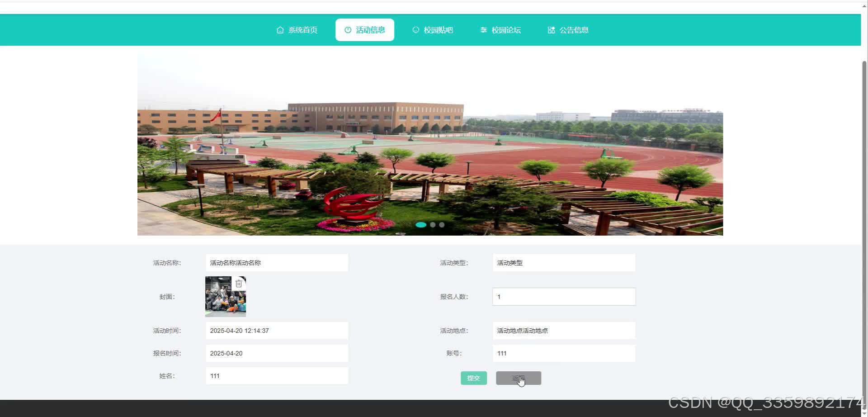Open 校园论坛 navigation item
868x417 pixels.
(500, 30)
